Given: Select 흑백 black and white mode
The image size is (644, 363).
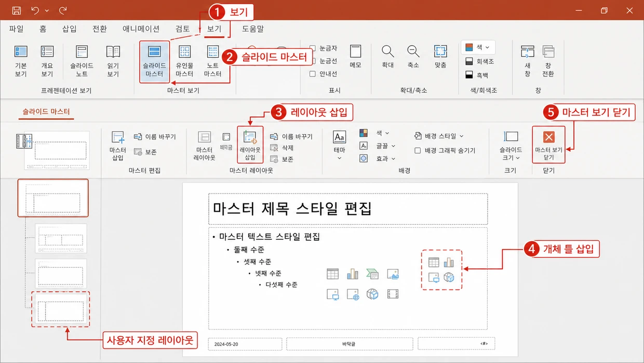Looking at the screenshot, I should pyautogui.click(x=476, y=75).
